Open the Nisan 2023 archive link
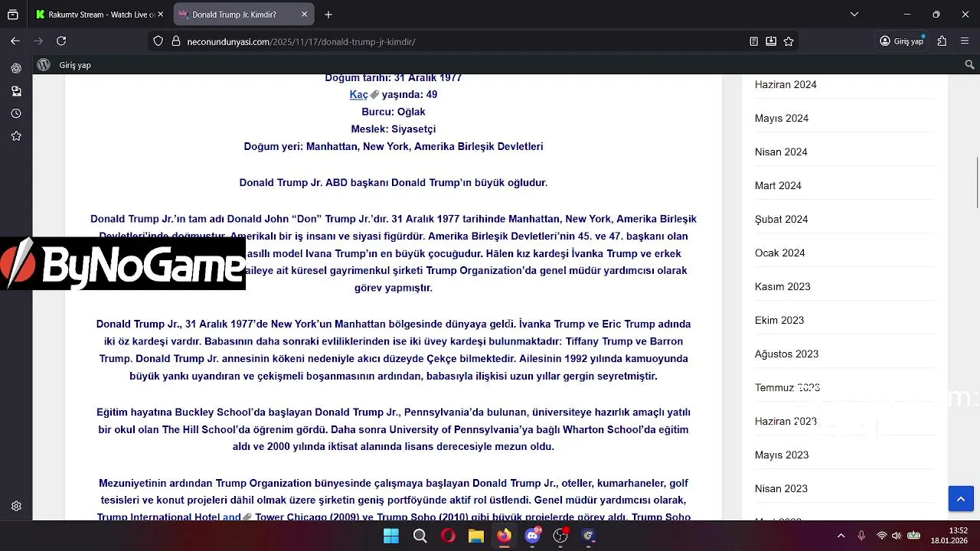The width and height of the screenshot is (980, 551). coord(781,488)
